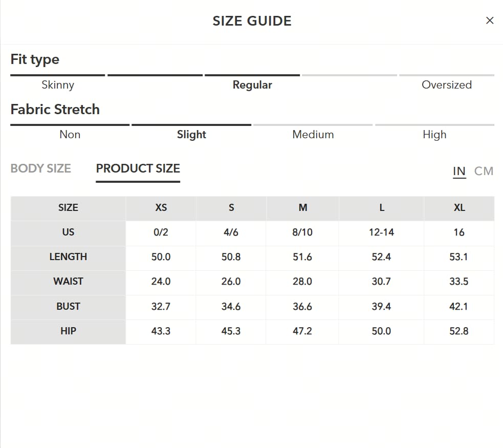Click the XL size column header
This screenshot has width=503, height=448.
click(460, 208)
